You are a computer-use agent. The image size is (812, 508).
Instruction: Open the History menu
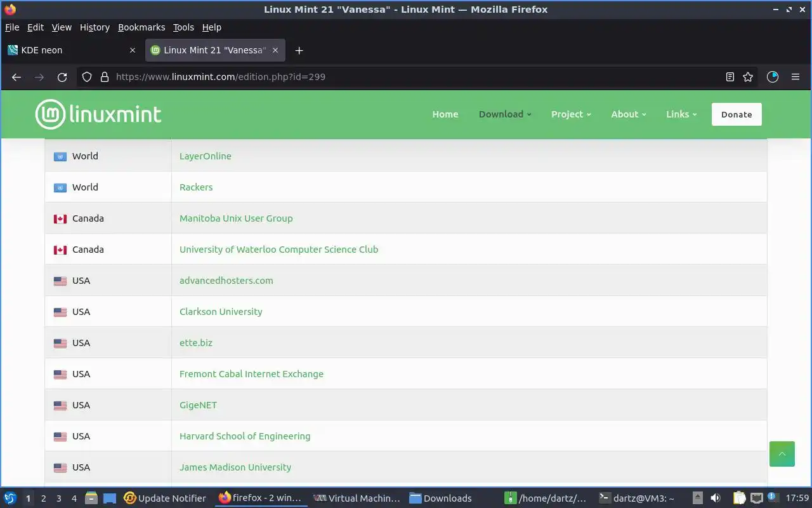95,27
